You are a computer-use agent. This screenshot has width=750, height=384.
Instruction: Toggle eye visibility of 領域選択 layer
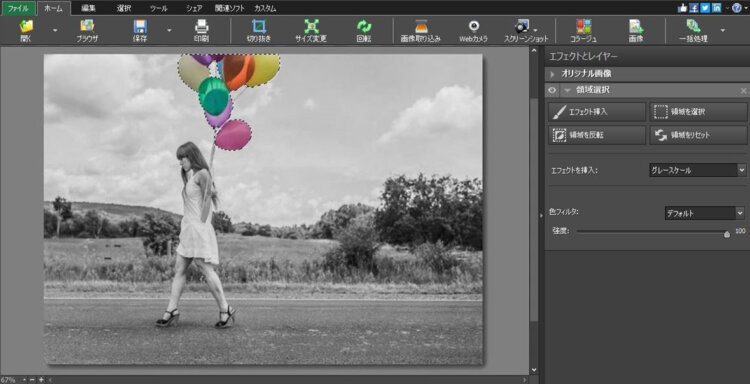[x=553, y=90]
